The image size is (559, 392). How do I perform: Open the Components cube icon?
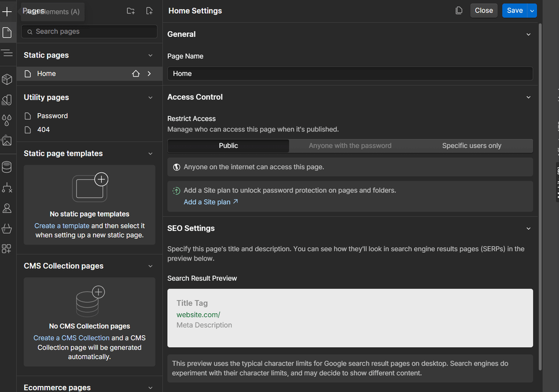[7, 79]
